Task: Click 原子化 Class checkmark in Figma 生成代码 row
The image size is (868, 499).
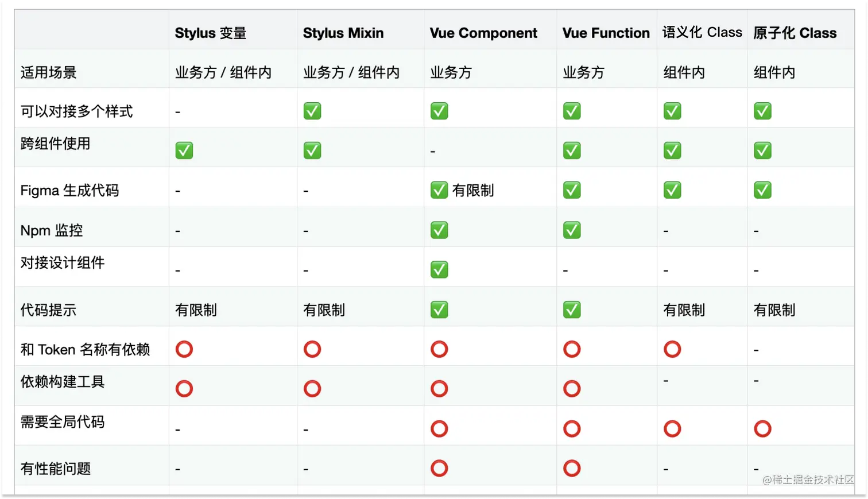Action: coord(762,190)
